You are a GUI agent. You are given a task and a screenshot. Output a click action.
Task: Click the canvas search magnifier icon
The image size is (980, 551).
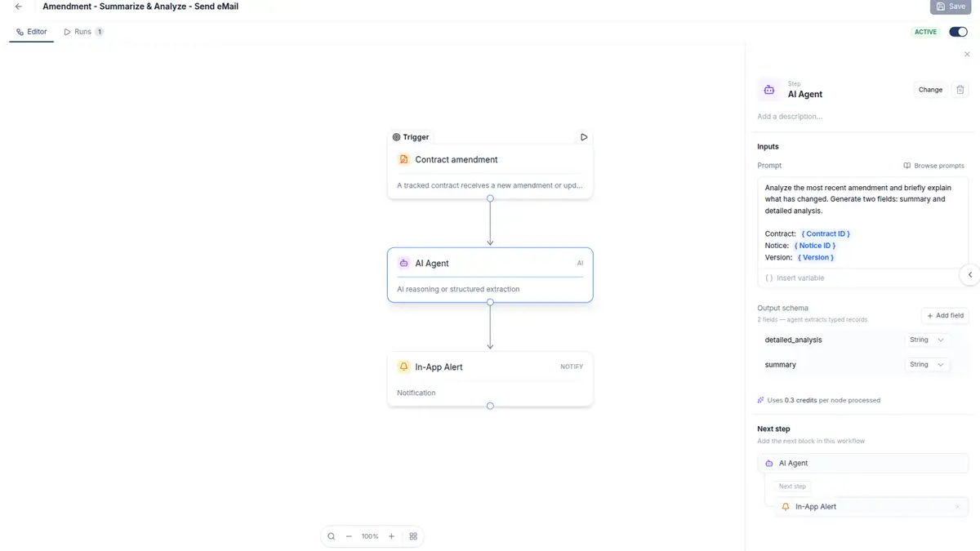pos(332,536)
